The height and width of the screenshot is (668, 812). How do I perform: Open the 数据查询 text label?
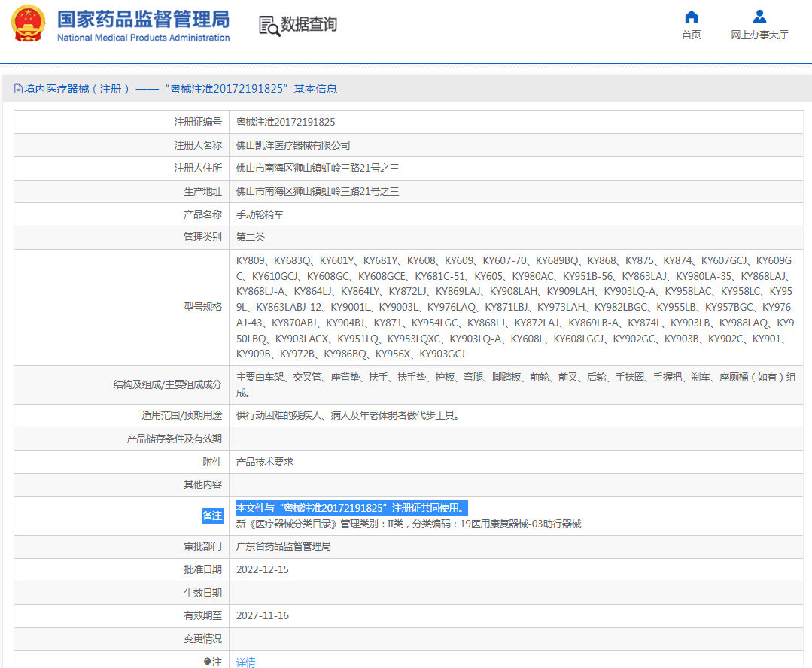309,24
